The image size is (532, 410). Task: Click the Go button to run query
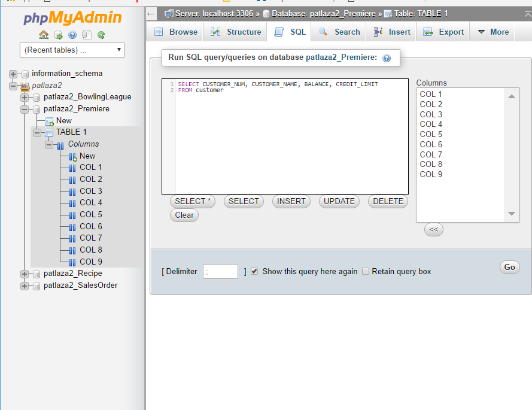click(509, 267)
